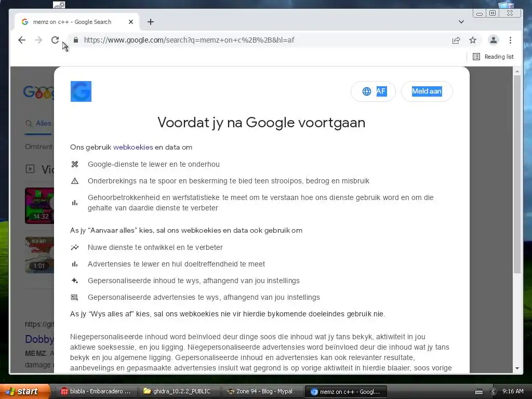Maximize the Chrome window
This screenshot has width=532, height=399.
(493, 13)
